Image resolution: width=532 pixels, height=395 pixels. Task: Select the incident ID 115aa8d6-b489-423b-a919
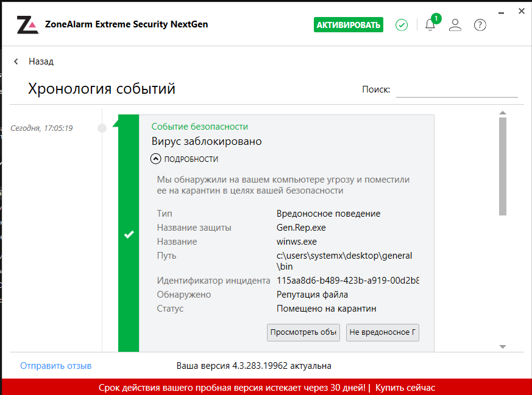(x=348, y=281)
